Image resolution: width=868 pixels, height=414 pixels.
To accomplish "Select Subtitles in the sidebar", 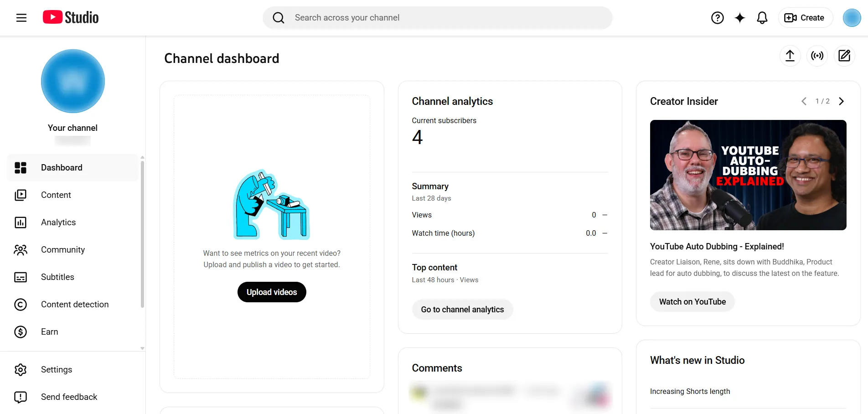I will pyautogui.click(x=57, y=277).
